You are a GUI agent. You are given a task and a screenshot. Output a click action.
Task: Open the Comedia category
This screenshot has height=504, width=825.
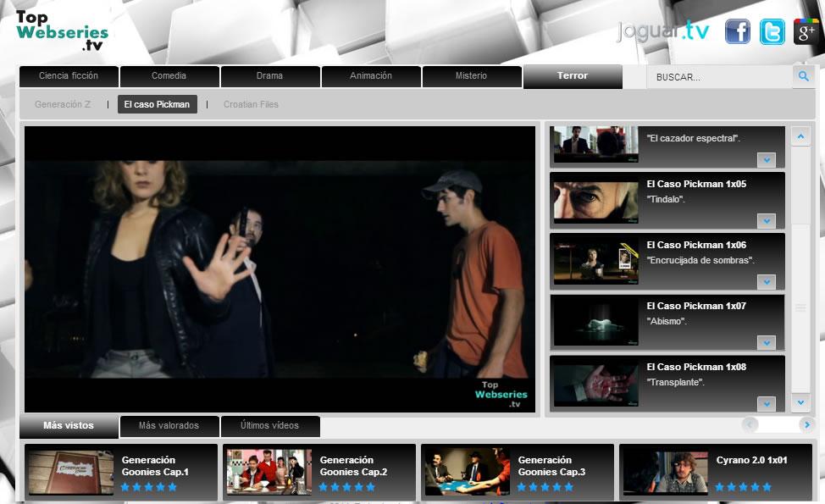(169, 76)
